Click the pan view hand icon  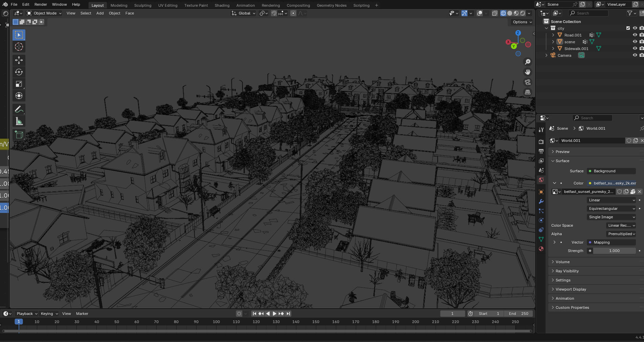coord(528,72)
